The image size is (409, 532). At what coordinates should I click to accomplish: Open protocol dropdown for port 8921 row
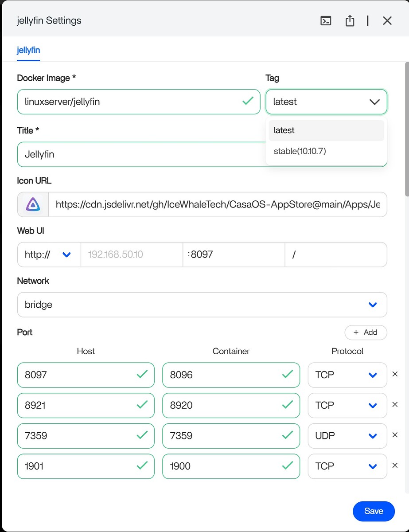coord(347,405)
